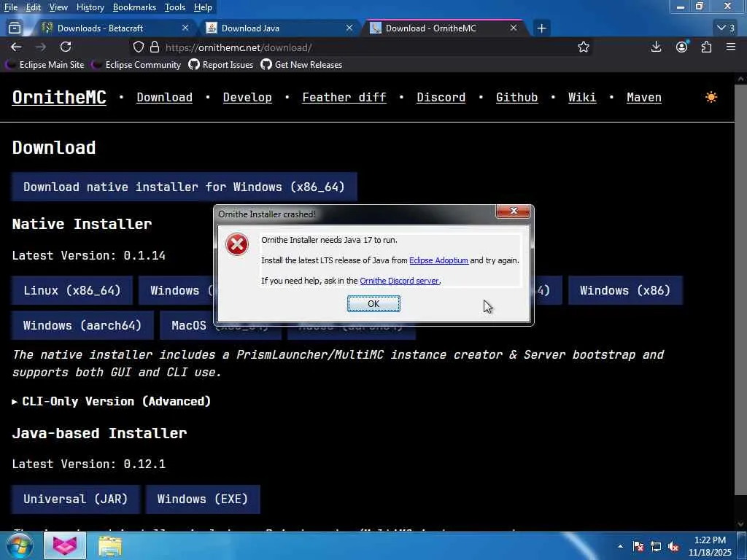Image resolution: width=747 pixels, height=560 pixels.
Task: Download the Windows (aarch64) installer
Action: pyautogui.click(x=82, y=325)
